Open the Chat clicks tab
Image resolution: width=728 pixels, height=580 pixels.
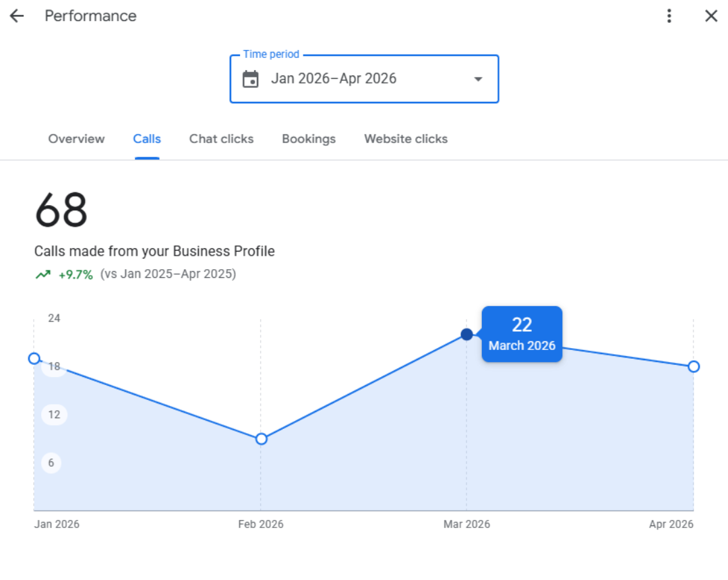click(x=222, y=139)
